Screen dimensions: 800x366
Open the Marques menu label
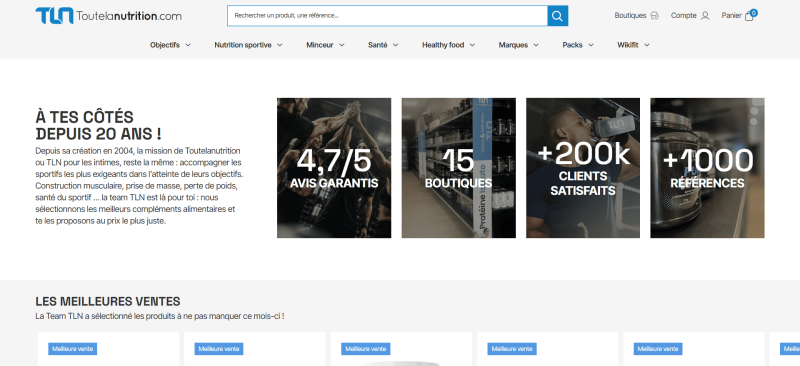[513, 45]
